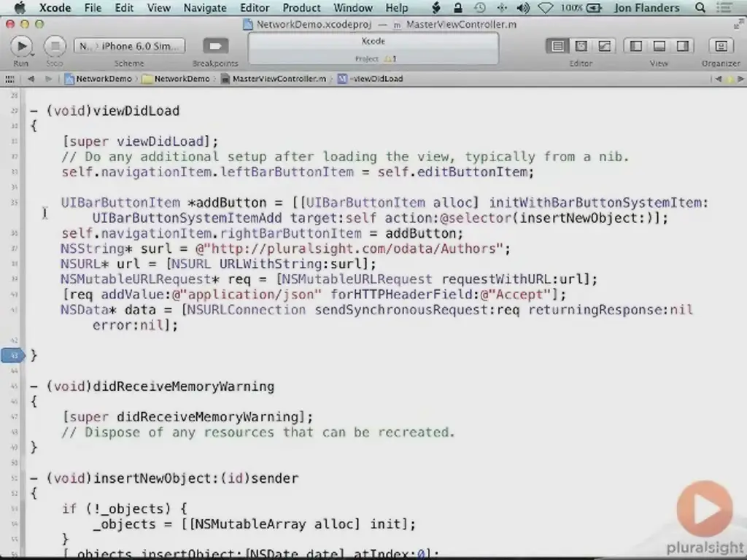
Task: Open the Product menu
Action: (301, 7)
